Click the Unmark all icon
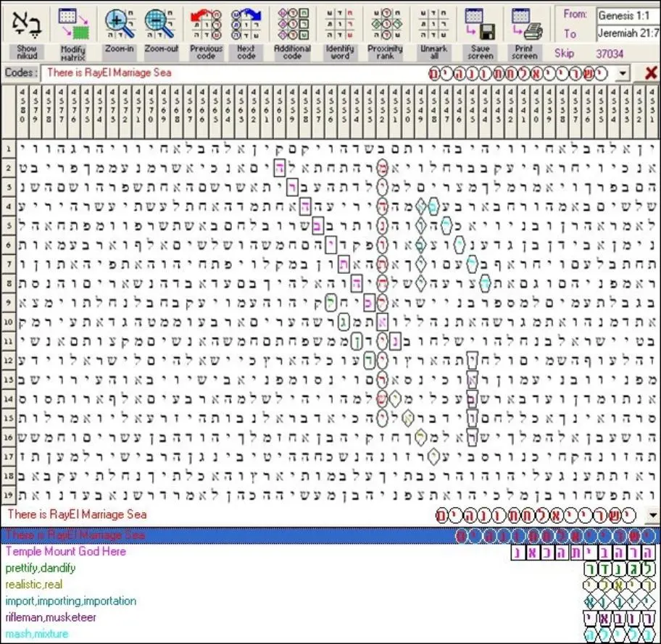The width and height of the screenshot is (661, 644). [x=433, y=24]
